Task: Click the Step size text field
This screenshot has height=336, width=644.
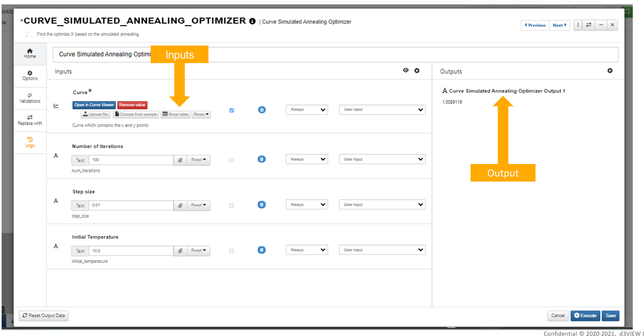Action: point(131,205)
